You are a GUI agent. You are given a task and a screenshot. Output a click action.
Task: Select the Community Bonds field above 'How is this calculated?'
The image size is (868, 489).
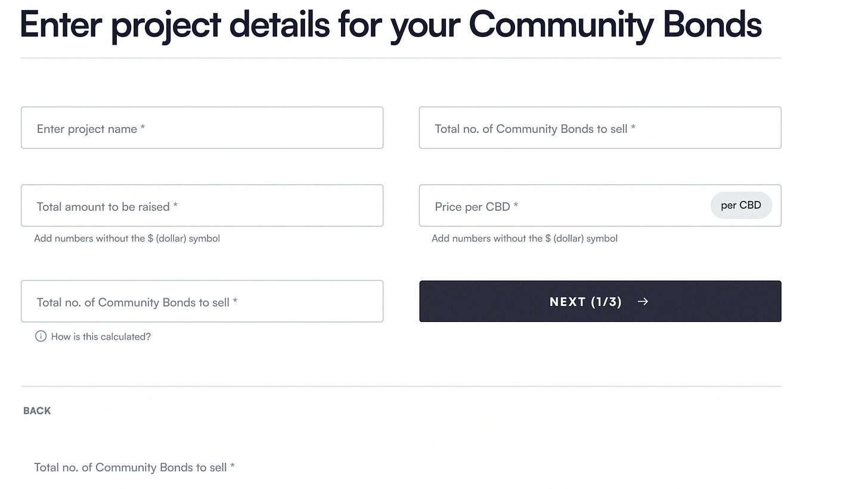(x=202, y=301)
